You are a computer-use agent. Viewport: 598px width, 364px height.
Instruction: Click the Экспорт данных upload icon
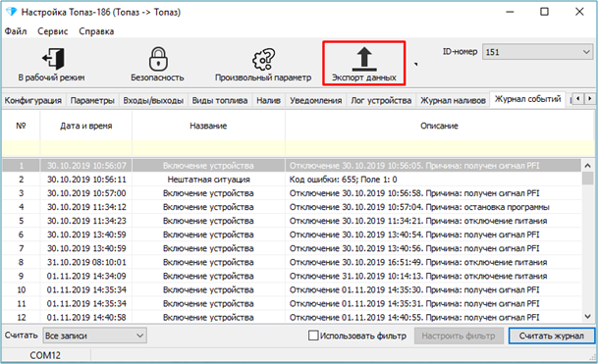coord(364,59)
